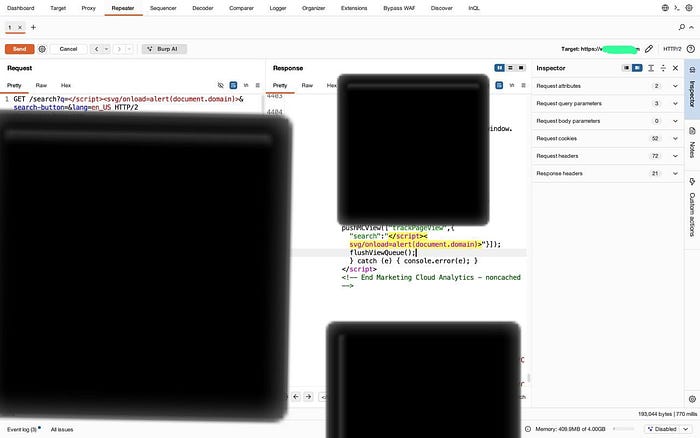700x438 pixels.
Task: Open Response editor hamburger menu
Action: coord(524,85)
